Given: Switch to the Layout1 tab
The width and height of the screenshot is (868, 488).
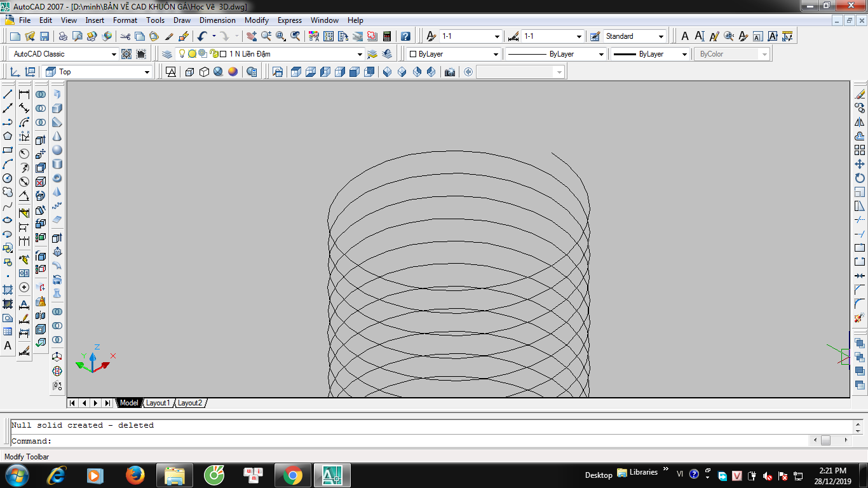Looking at the screenshot, I should 158,403.
